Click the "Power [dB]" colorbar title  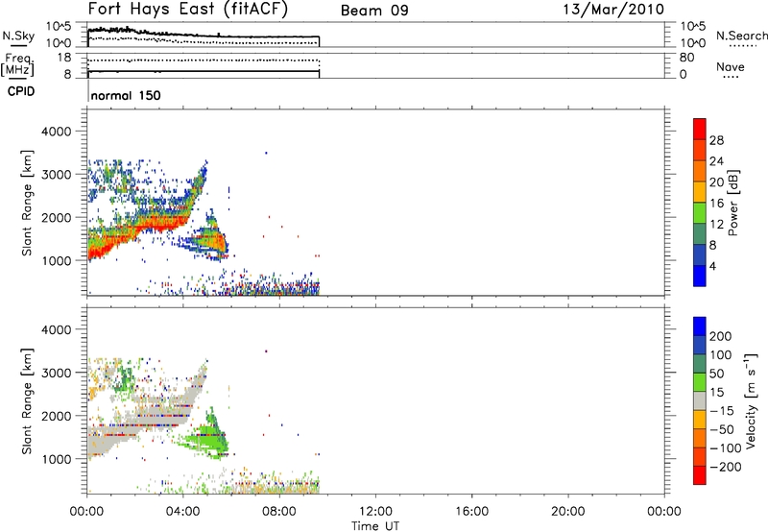coord(733,203)
